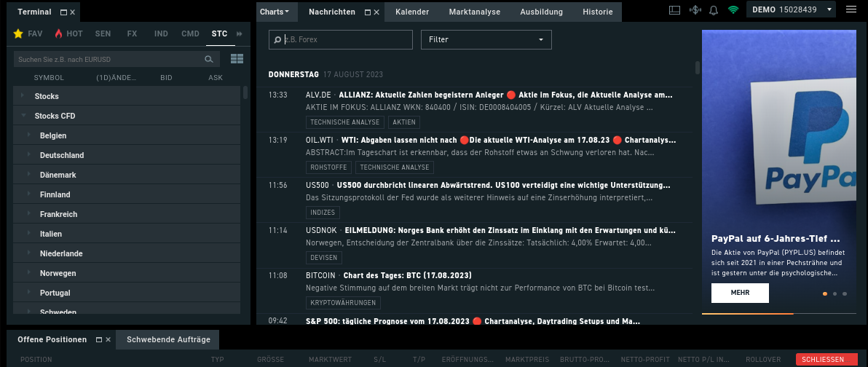
Task: Toggle the grid view icon in Terminal
Action: coord(237,59)
